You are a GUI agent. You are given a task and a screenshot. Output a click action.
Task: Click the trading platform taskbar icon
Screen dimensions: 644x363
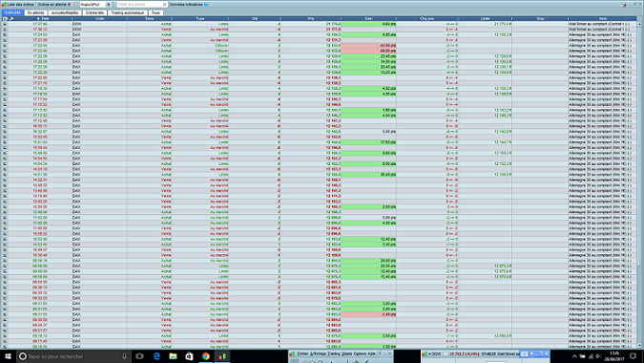222,356
